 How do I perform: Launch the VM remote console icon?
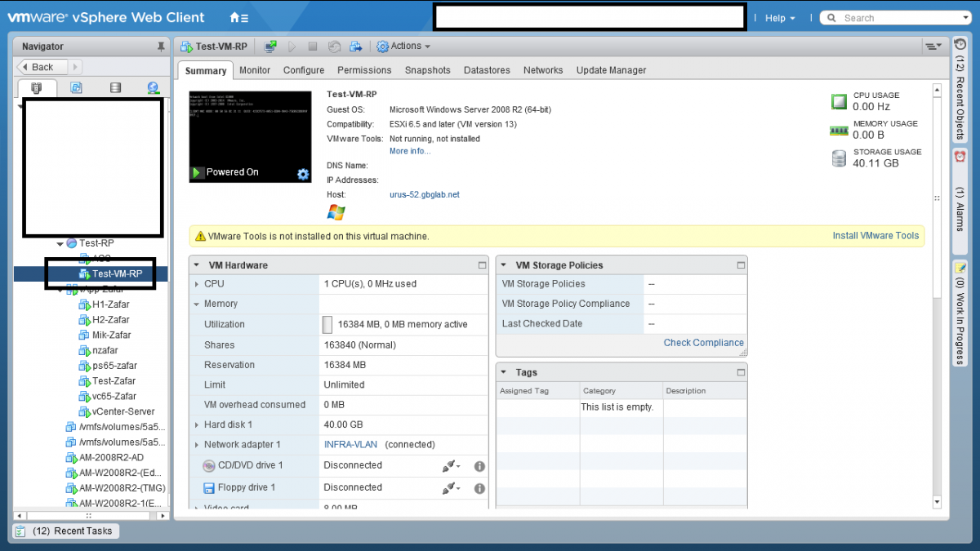click(x=270, y=47)
